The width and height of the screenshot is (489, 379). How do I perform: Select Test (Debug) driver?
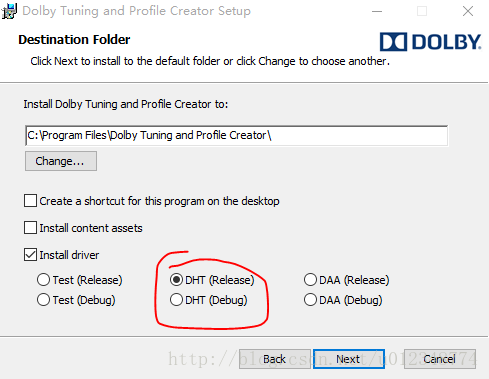coord(44,300)
